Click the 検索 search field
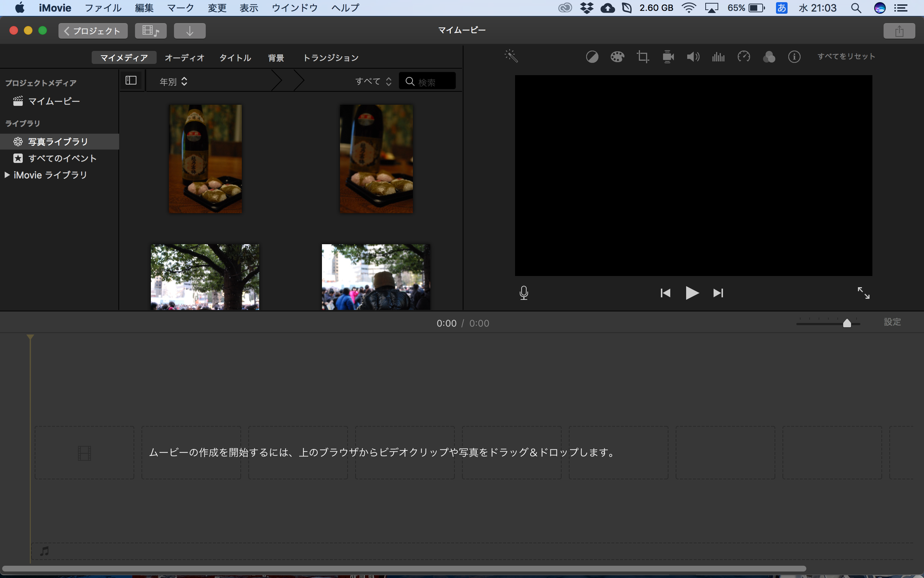This screenshot has width=924, height=578. click(x=427, y=81)
